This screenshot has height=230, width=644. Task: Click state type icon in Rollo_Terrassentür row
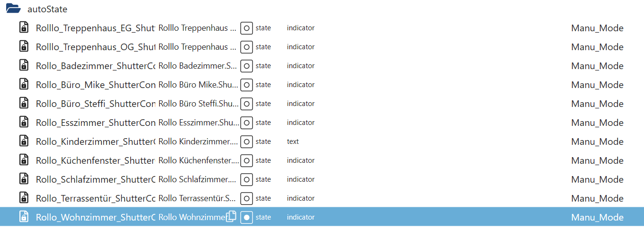click(247, 198)
